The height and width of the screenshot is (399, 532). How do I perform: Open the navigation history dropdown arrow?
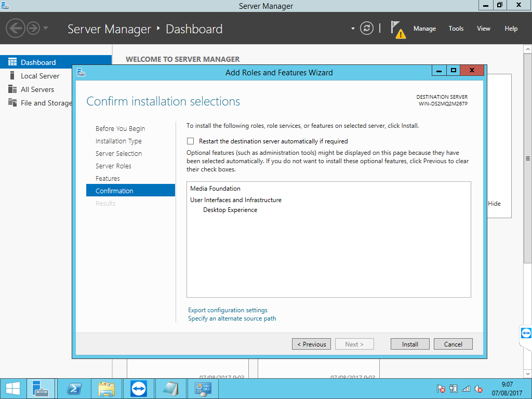pos(46,28)
